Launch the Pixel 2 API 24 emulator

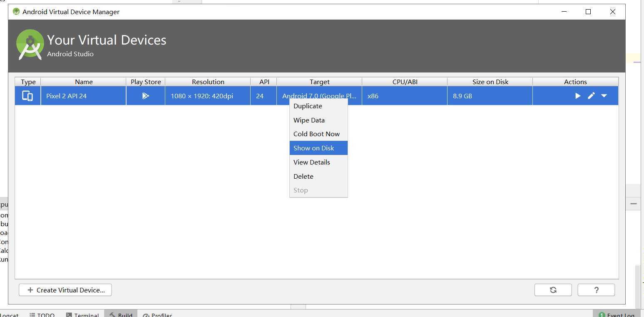point(578,96)
